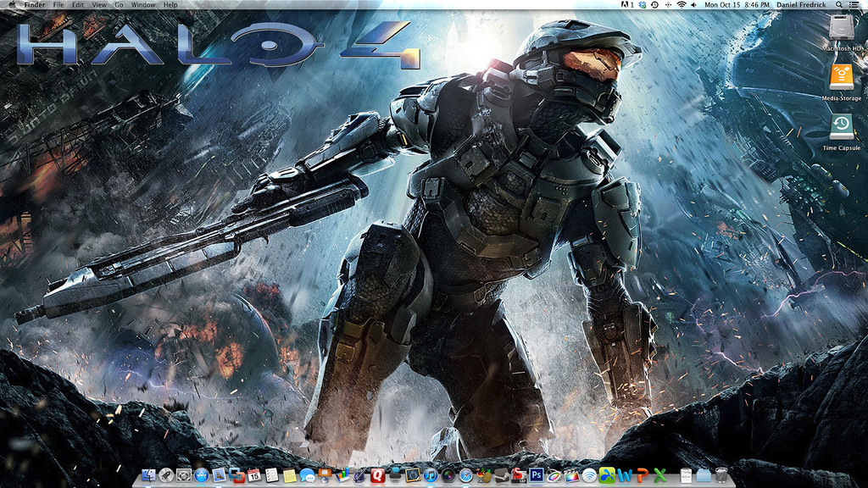The image size is (868, 488).
Task: Open Final Cut Pro clapperboard icon
Action: [571, 475]
